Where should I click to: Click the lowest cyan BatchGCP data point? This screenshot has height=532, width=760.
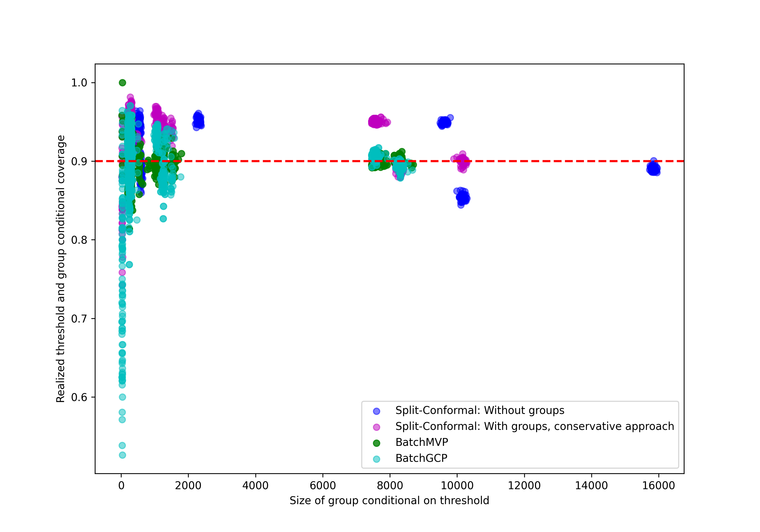tap(122, 455)
